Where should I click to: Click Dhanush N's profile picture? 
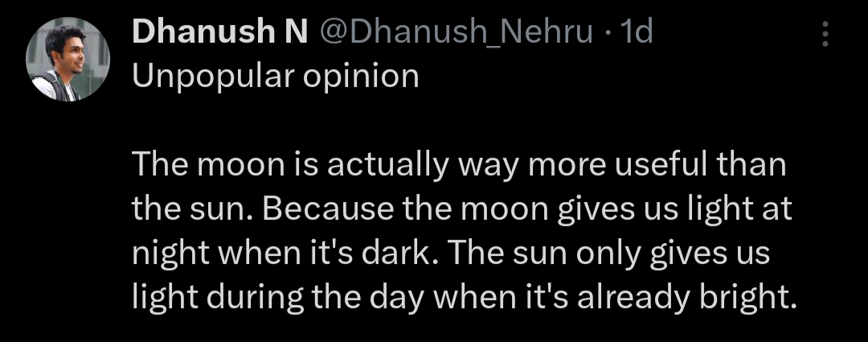[68, 60]
